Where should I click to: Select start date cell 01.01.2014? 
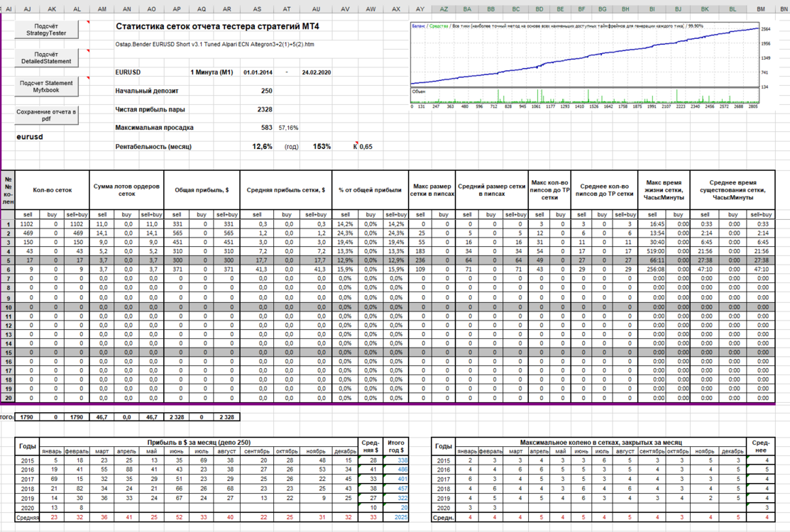click(x=258, y=72)
